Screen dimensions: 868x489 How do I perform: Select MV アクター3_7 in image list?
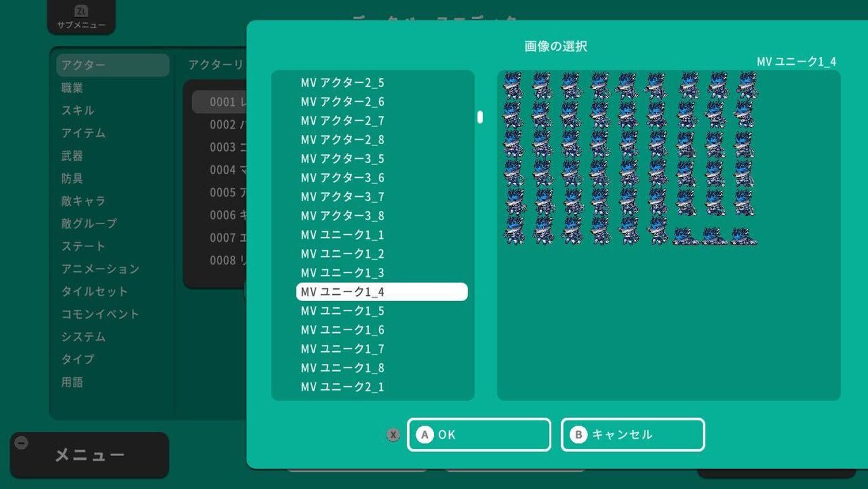(x=382, y=197)
